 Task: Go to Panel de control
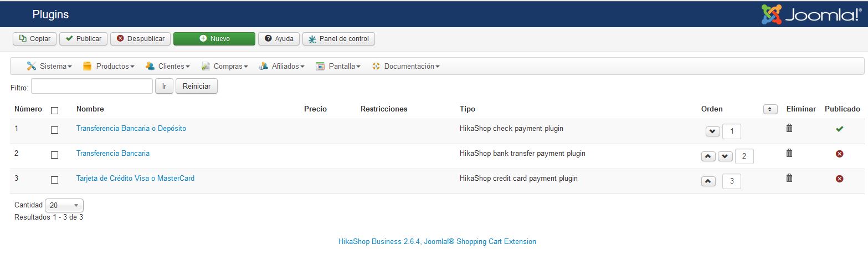339,39
